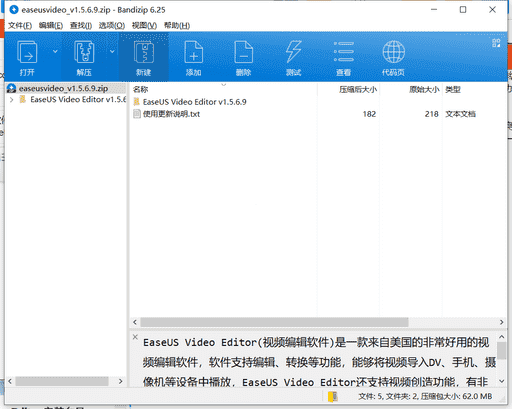Click the file list horizontal scrollbar thumb
Screen dimensions: 512x409
point(274,322)
